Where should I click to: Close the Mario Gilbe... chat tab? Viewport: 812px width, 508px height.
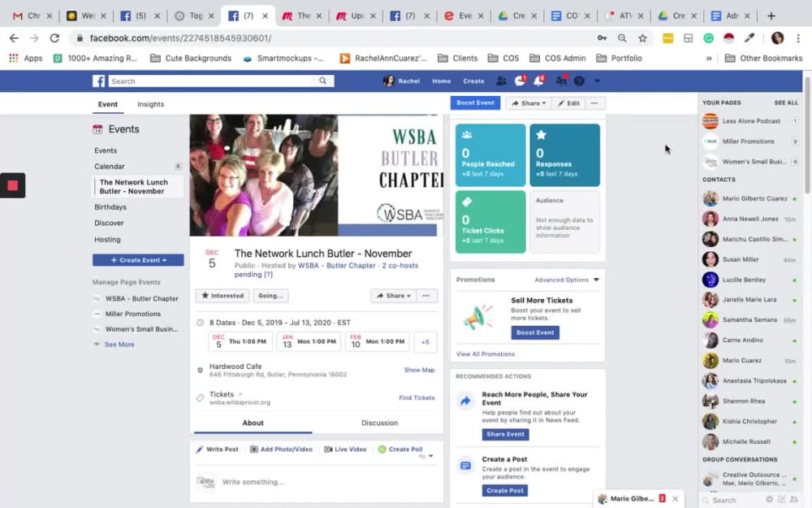click(x=675, y=498)
